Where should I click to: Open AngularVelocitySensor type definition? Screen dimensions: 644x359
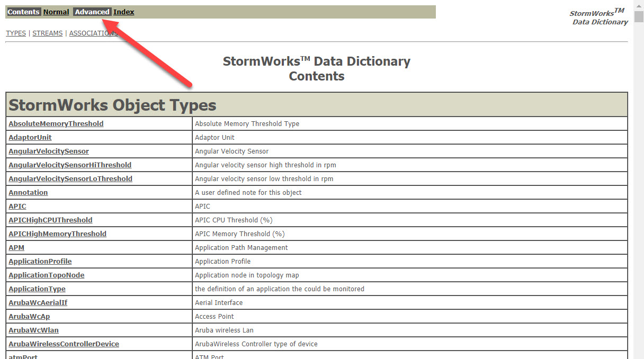(49, 151)
